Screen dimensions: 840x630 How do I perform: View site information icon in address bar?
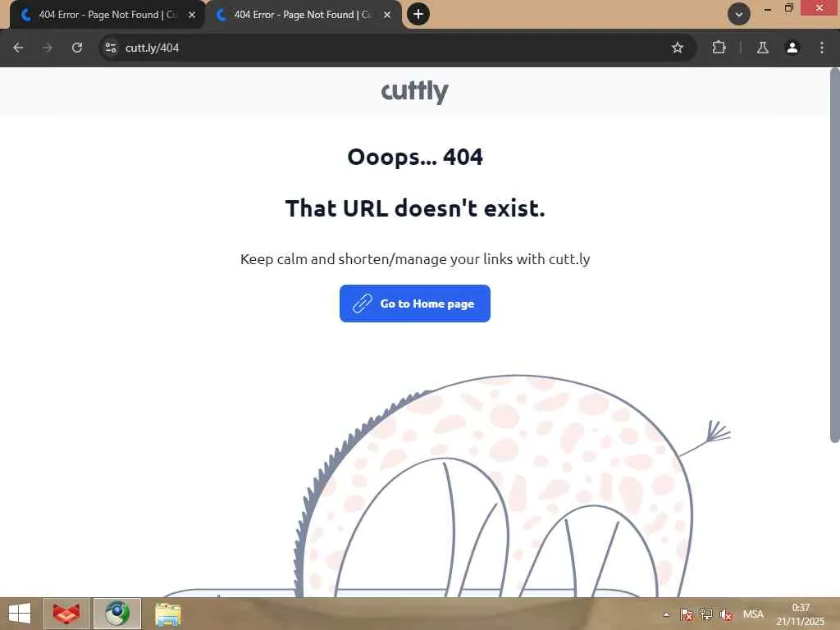(111, 48)
